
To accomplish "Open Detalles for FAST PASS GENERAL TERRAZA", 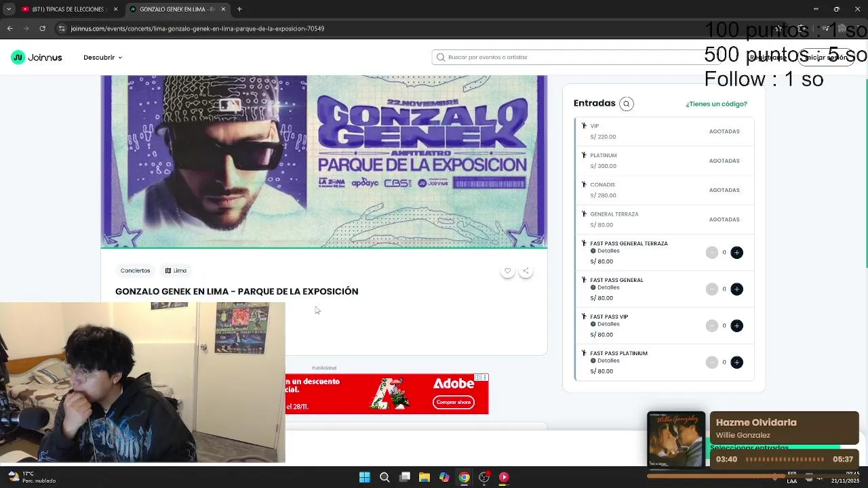I will tap(605, 251).
